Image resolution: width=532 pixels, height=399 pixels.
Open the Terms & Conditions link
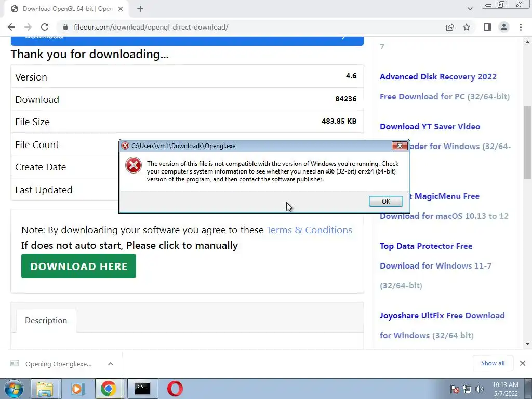[x=309, y=230]
